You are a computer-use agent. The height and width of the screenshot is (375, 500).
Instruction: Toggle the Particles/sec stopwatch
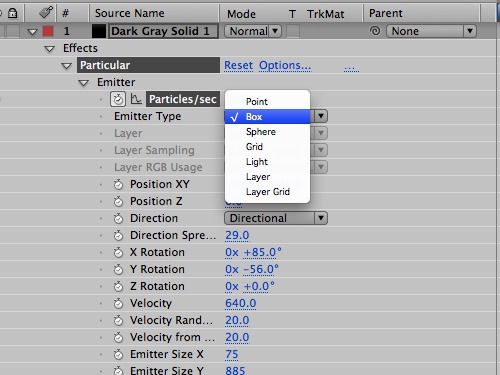[x=118, y=99]
